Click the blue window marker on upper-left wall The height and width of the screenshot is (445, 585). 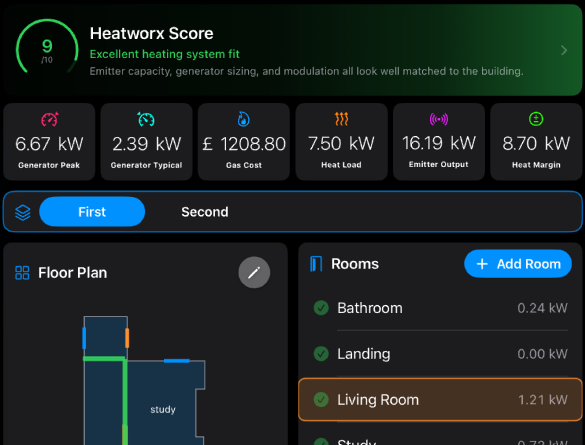click(x=84, y=338)
